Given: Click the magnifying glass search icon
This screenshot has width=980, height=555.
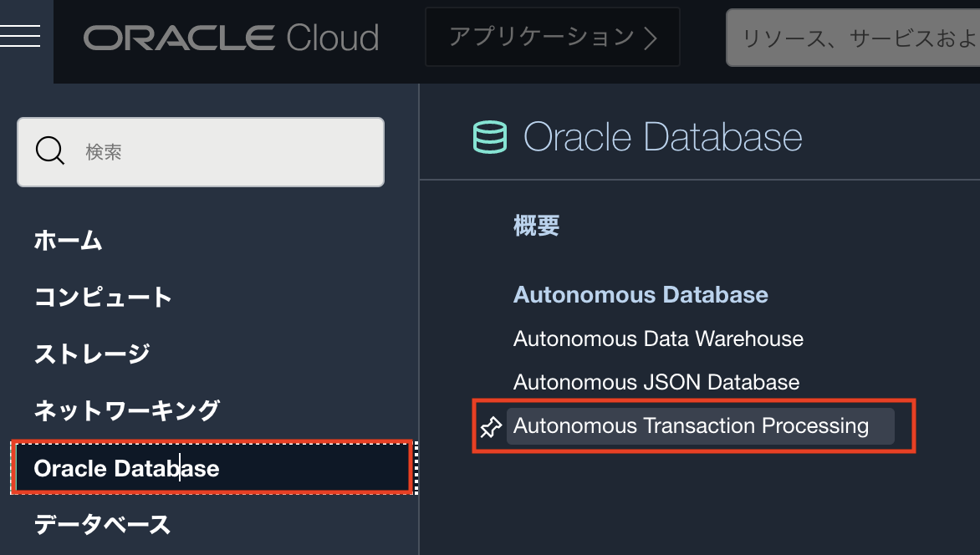Looking at the screenshot, I should point(50,151).
